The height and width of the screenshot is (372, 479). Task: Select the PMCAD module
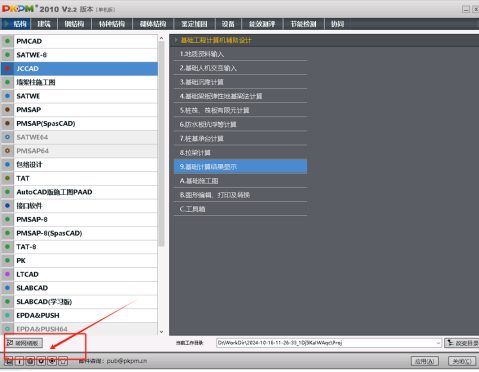(79, 41)
